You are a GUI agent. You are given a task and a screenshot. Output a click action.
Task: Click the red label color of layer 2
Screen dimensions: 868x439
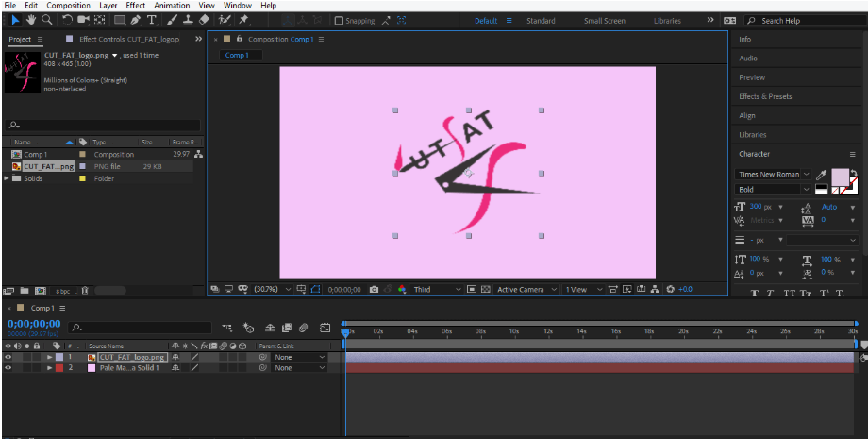pyautogui.click(x=59, y=367)
